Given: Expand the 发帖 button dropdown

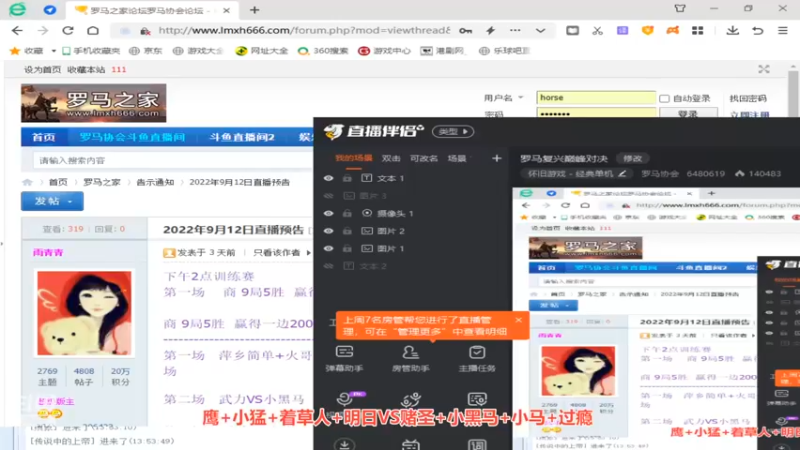Looking at the screenshot, I should 70,202.
